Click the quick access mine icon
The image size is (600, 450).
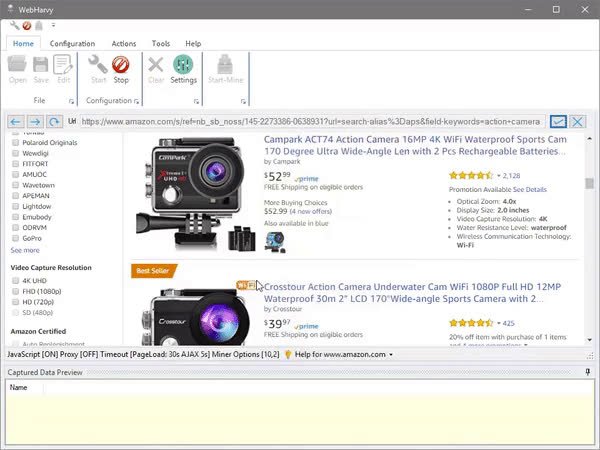tap(39, 26)
